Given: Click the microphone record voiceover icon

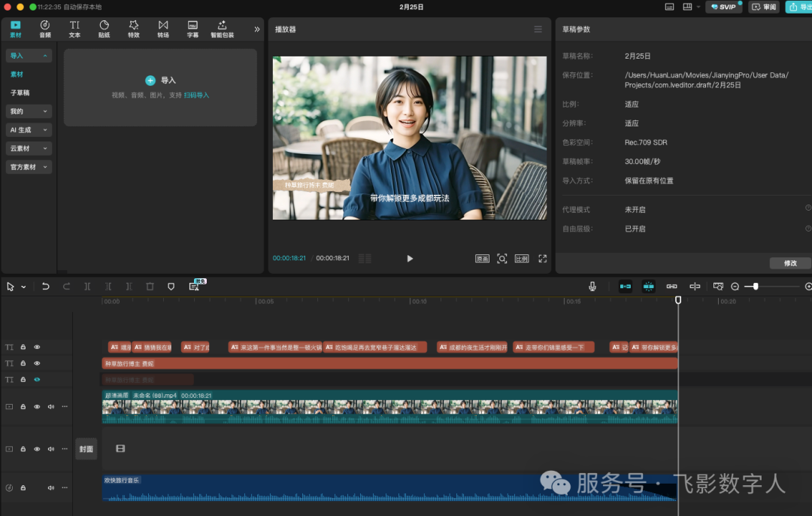Looking at the screenshot, I should point(592,287).
